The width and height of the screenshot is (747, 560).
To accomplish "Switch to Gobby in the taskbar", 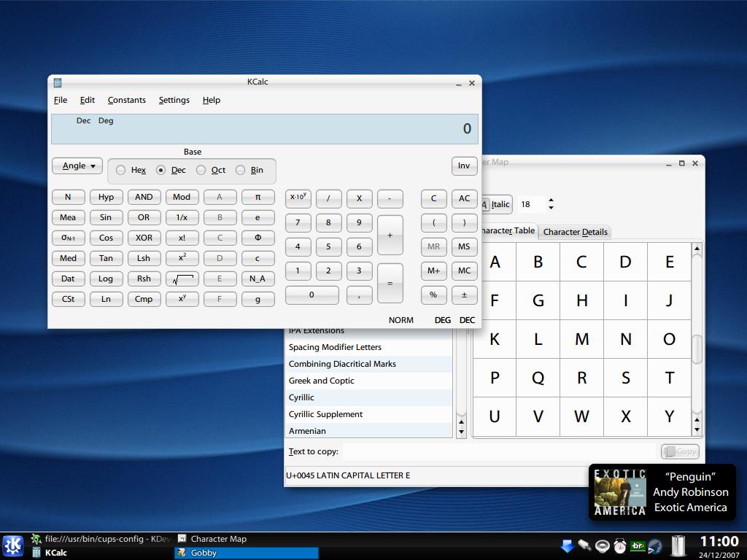I will coord(247,553).
